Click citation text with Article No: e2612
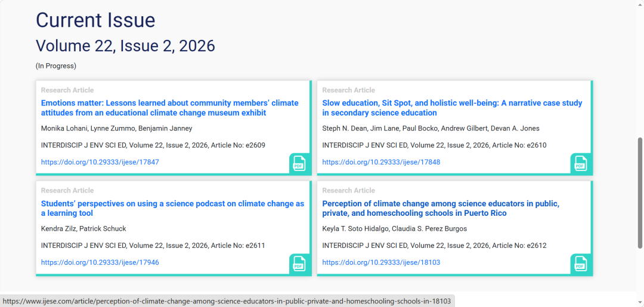Screen dimensions: 644x307 pyautogui.click(x=434, y=246)
